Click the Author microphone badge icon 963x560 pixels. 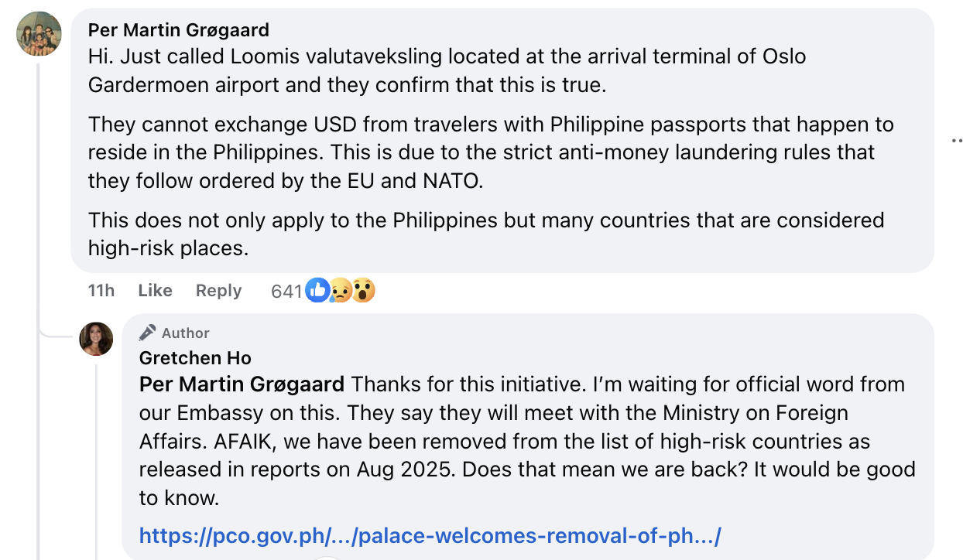click(147, 333)
